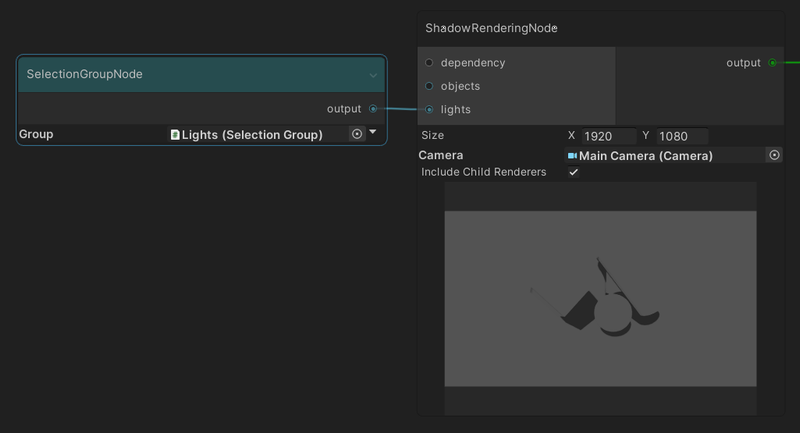The width and height of the screenshot is (800, 433).
Task: Open object picker for Group field
Action: 357,134
